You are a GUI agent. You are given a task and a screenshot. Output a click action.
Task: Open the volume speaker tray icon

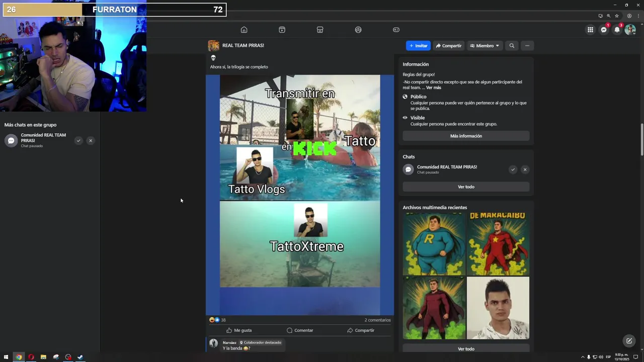coord(601,357)
